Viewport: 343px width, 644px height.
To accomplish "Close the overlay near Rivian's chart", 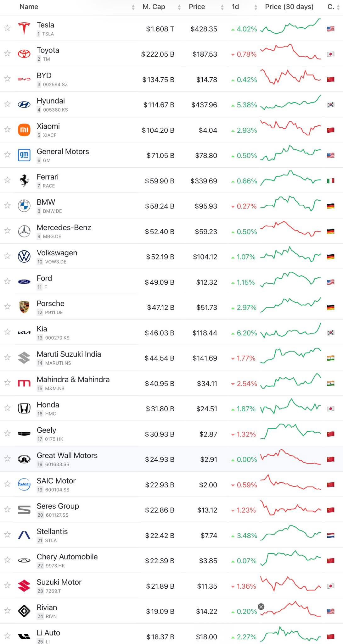I will pos(261,607).
